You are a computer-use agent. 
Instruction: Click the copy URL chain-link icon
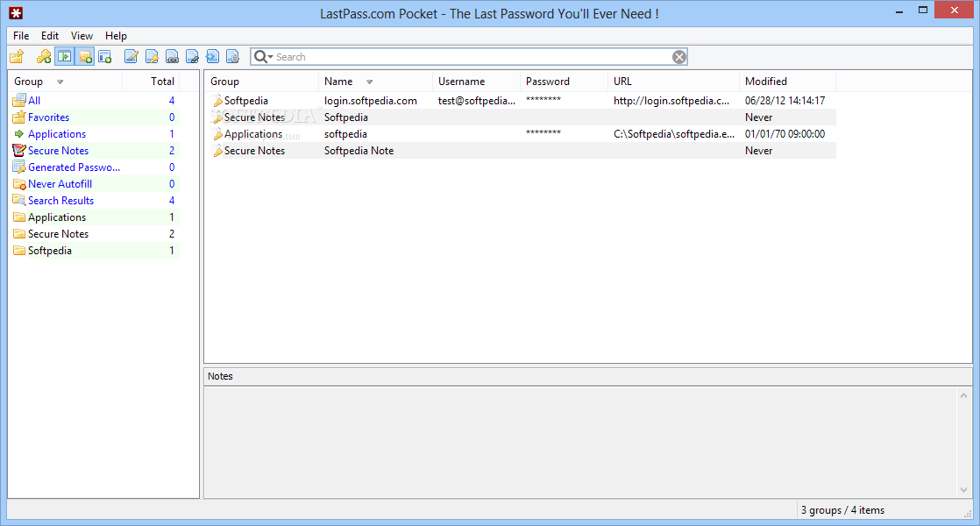pos(172,57)
